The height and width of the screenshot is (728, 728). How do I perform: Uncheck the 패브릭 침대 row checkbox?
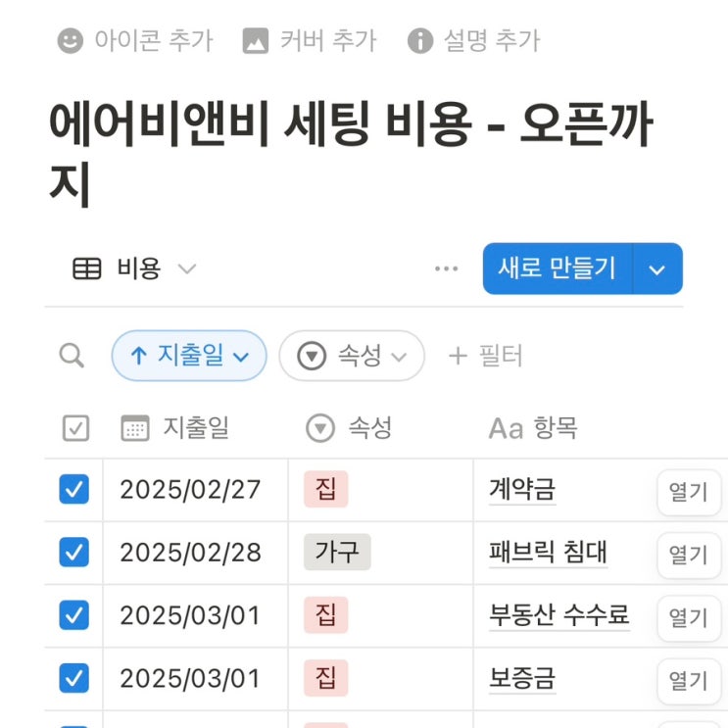coord(73,552)
